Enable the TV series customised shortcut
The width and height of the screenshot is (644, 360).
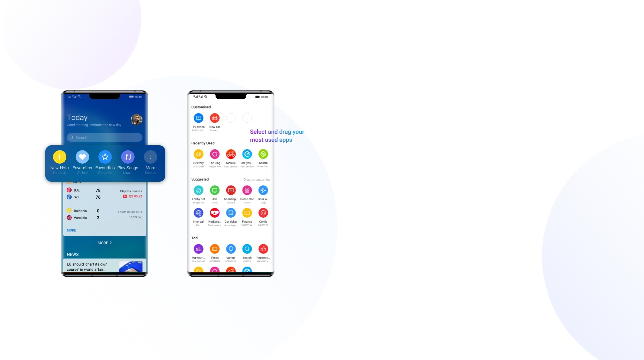point(199,118)
